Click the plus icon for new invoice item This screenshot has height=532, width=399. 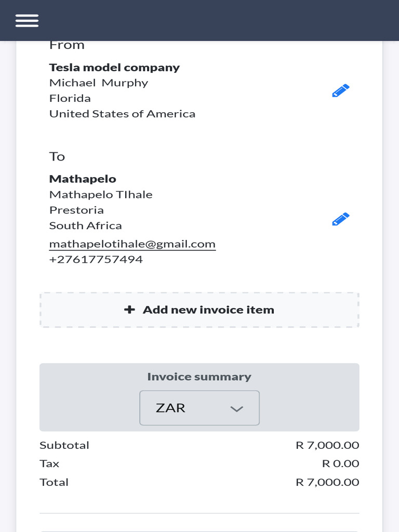(x=129, y=310)
